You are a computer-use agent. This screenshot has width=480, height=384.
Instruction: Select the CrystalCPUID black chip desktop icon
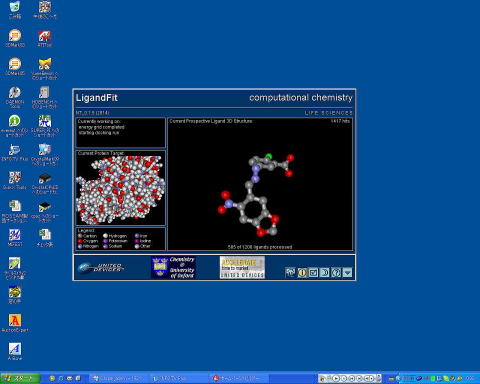(x=45, y=183)
